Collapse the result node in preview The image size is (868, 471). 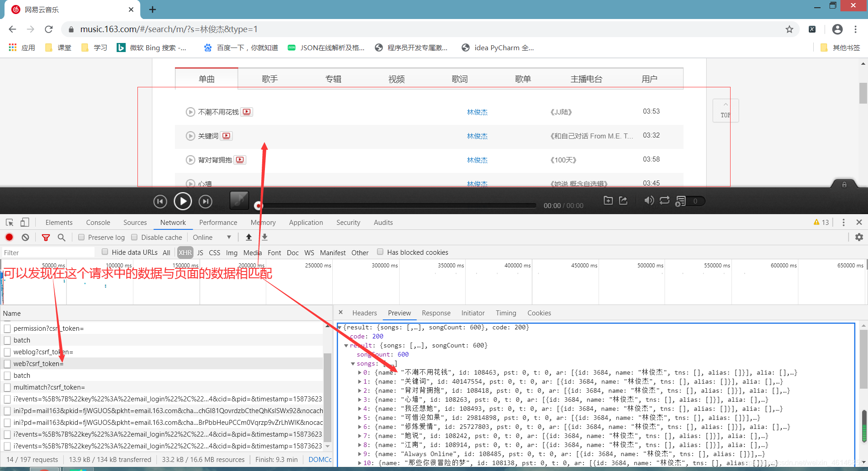coord(346,345)
